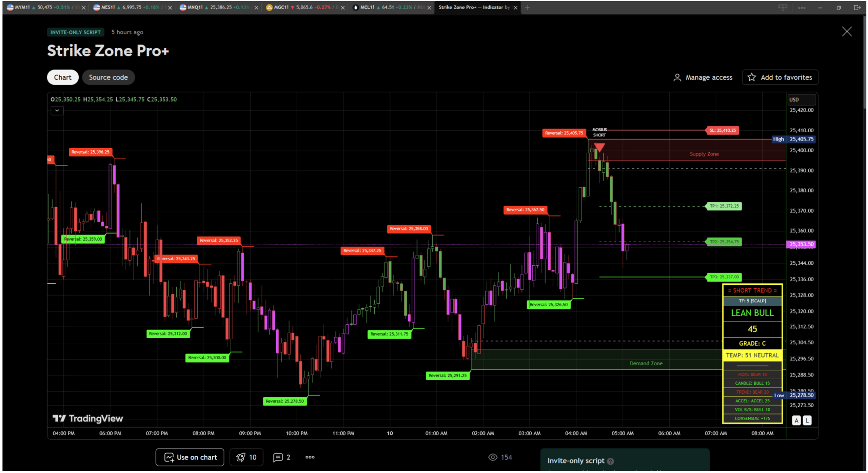868x473 pixels.
Task: Click the 04:00 AM time axis label
Action: (576, 433)
